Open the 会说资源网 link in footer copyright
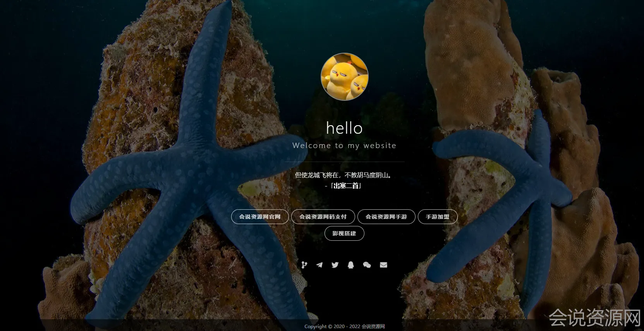Viewport: 644px width, 331px height. [373, 326]
